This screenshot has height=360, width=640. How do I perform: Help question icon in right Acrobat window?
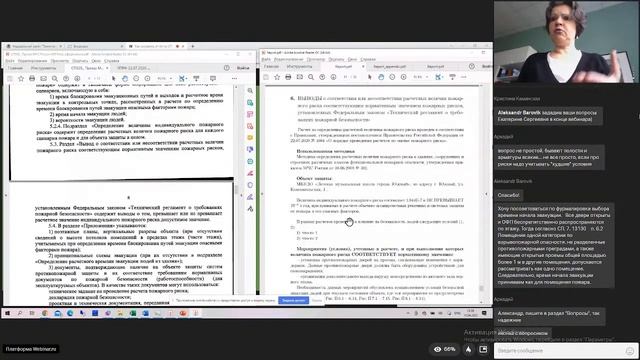472,66
